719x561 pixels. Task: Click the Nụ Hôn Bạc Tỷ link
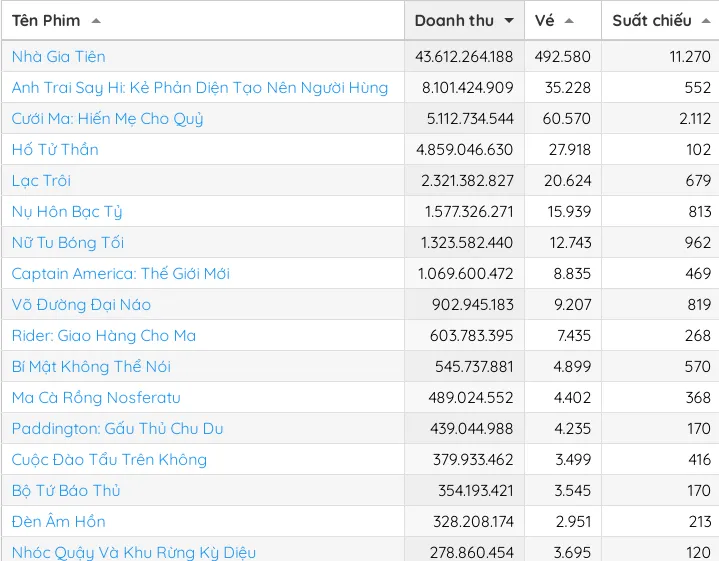[x=67, y=212]
